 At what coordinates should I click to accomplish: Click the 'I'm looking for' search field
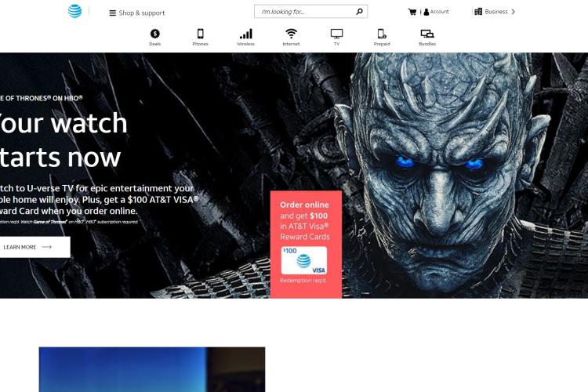pyautogui.click(x=310, y=12)
